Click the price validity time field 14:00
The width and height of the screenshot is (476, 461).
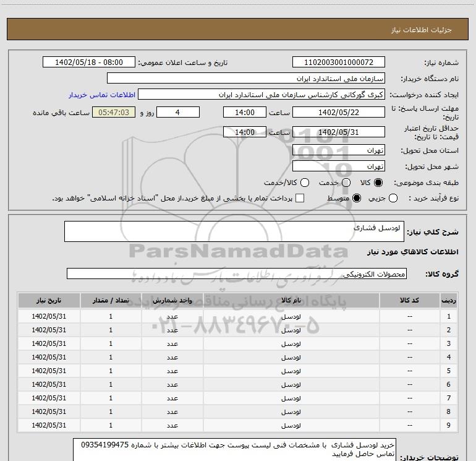(x=245, y=132)
